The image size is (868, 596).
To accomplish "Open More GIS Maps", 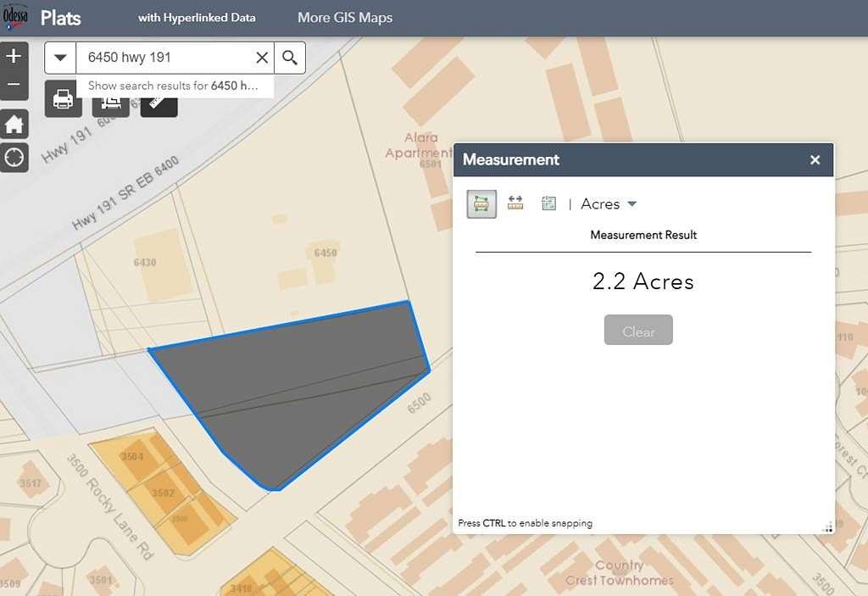I will 344,17.
